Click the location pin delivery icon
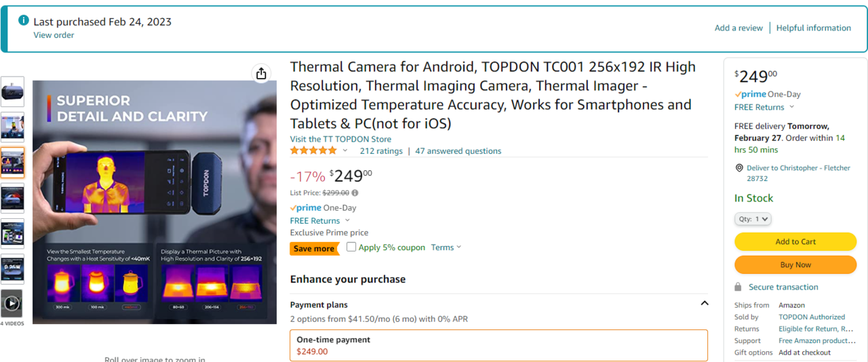 point(739,168)
